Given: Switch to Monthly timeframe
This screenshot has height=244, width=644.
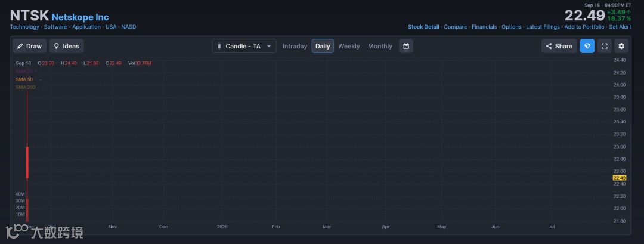Looking at the screenshot, I should (380, 46).
